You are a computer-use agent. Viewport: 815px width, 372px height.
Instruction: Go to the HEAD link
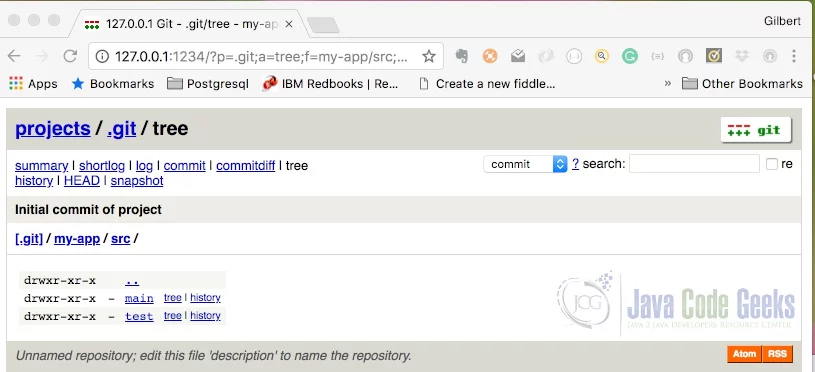pos(82,181)
